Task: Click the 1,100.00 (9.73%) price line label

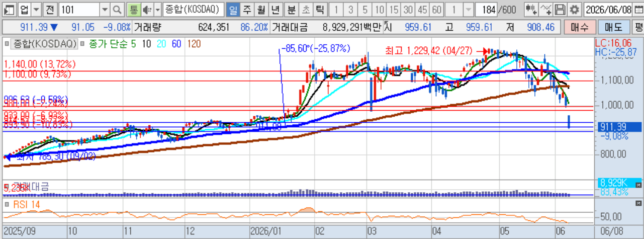Action: click(38, 74)
